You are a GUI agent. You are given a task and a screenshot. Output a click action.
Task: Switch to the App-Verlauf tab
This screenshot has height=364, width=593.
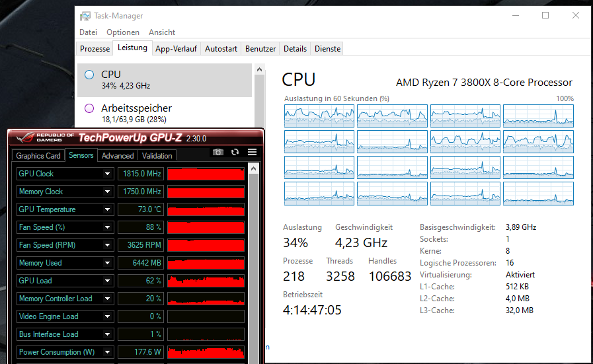[177, 49]
